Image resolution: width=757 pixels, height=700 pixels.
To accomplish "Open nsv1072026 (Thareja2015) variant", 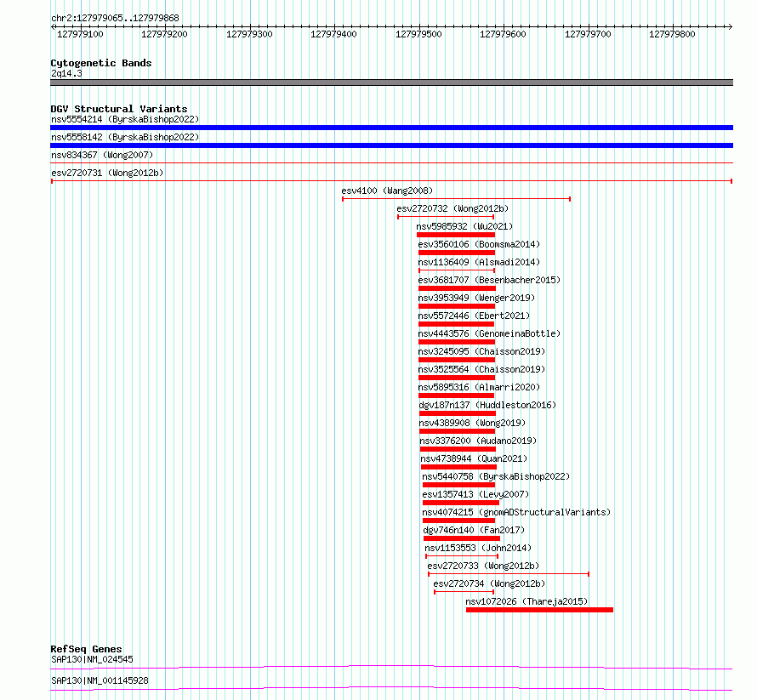I will pyautogui.click(x=526, y=601).
